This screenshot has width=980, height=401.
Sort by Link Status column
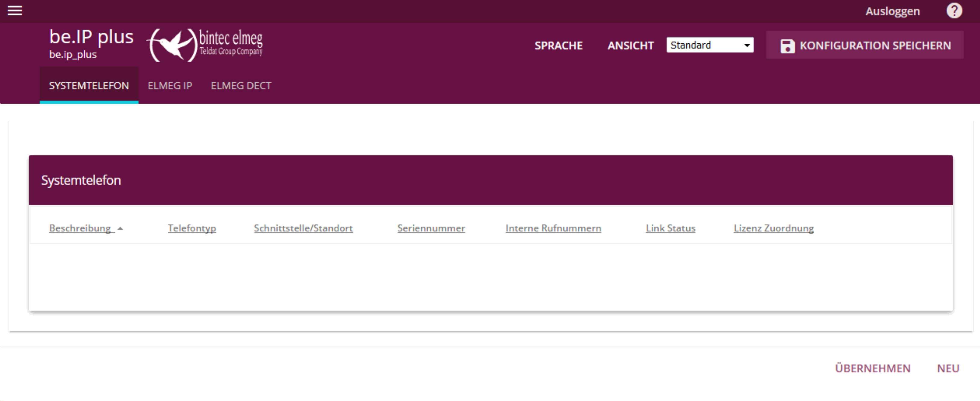pos(670,228)
